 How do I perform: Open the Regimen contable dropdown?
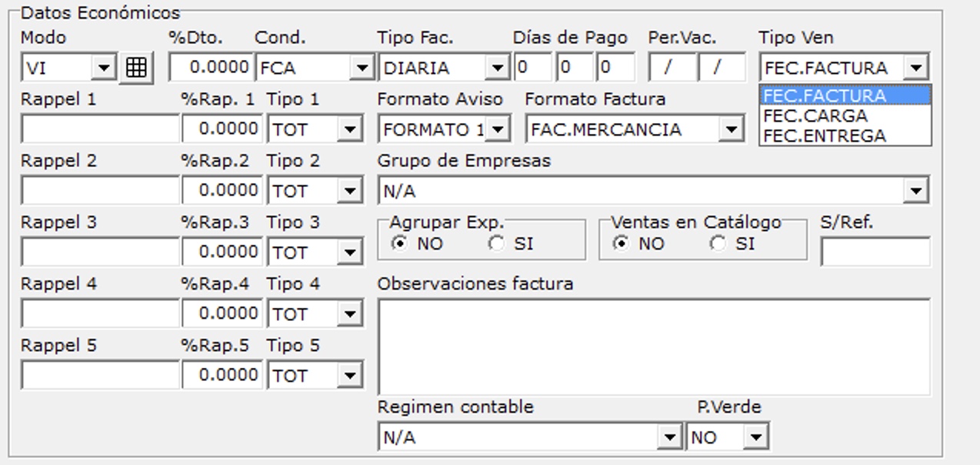669,437
